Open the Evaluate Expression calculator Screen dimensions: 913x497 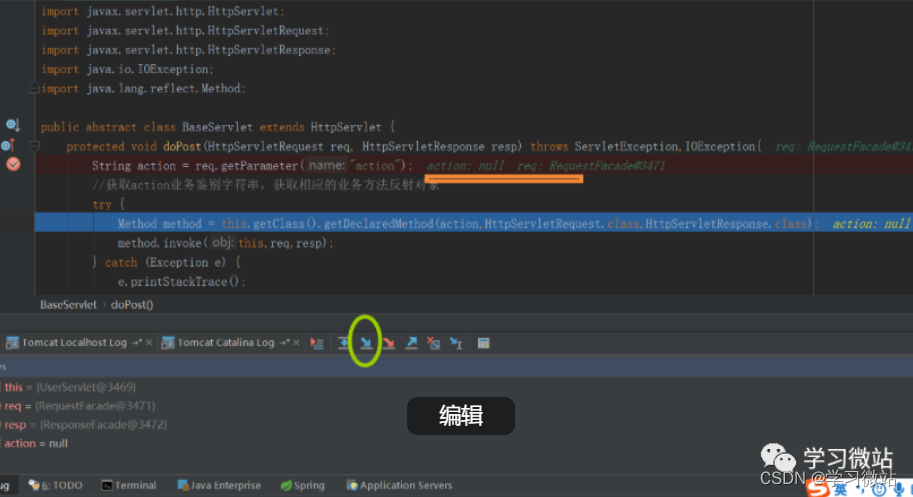click(x=483, y=343)
